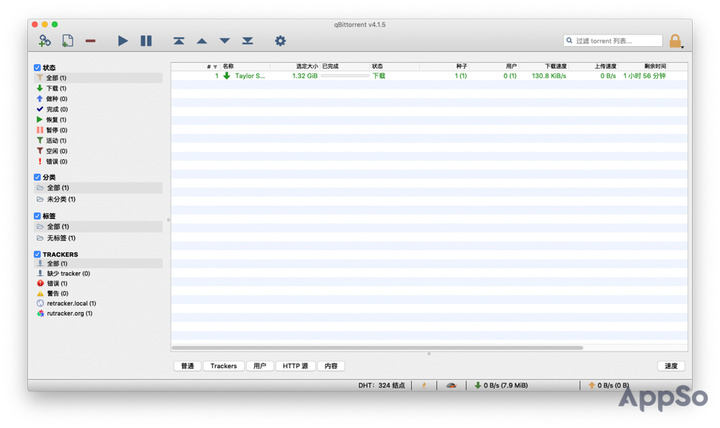This screenshot has height=428, width=720.
Task: Click the add torrent file icon
Action: 67,41
